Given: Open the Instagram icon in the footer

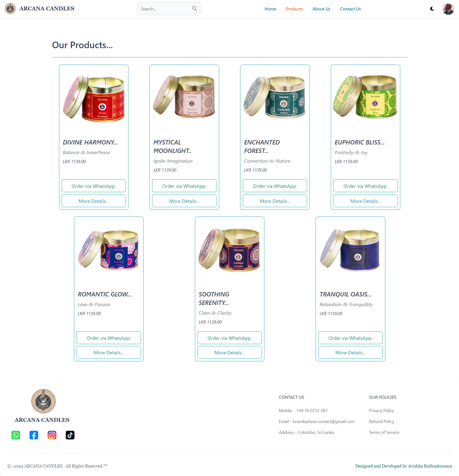Looking at the screenshot, I should tap(52, 435).
